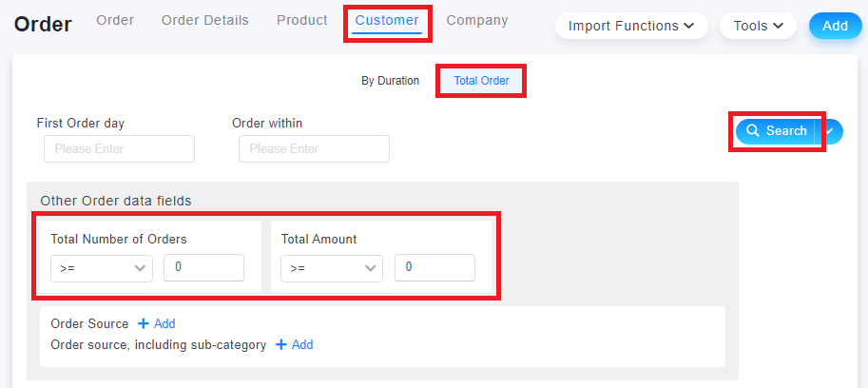Screen dimensions: 868x388
Task: Expand the Total Amount operator dropdown
Action: 332,268
